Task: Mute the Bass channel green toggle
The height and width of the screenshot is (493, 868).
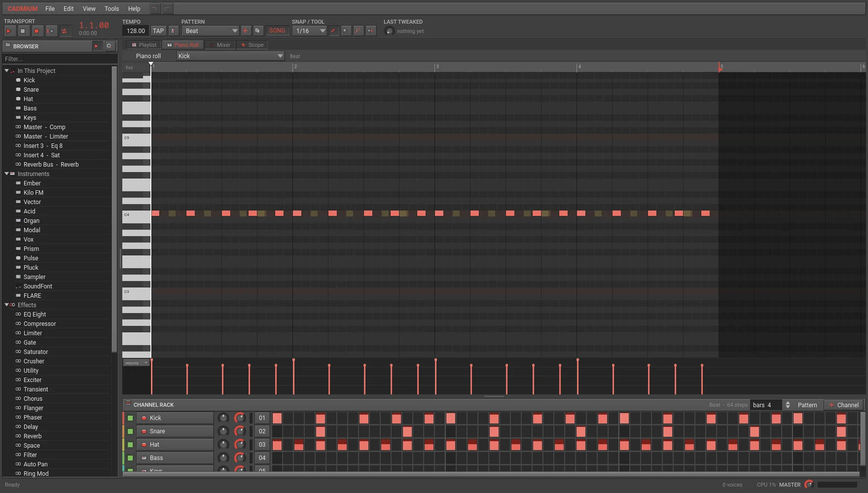Action: [130, 458]
